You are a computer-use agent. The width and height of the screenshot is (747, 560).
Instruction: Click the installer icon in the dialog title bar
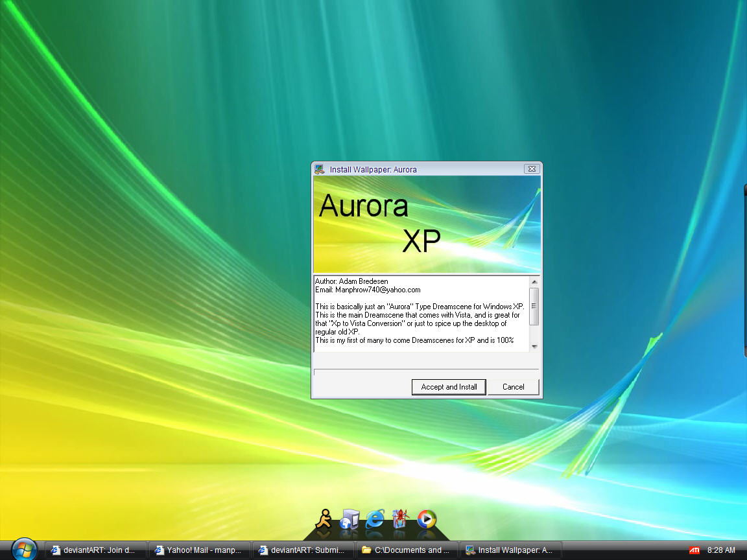point(318,169)
